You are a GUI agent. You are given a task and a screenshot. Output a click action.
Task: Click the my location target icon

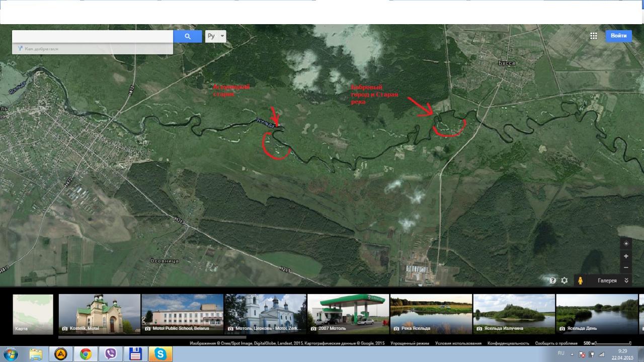coord(626,243)
